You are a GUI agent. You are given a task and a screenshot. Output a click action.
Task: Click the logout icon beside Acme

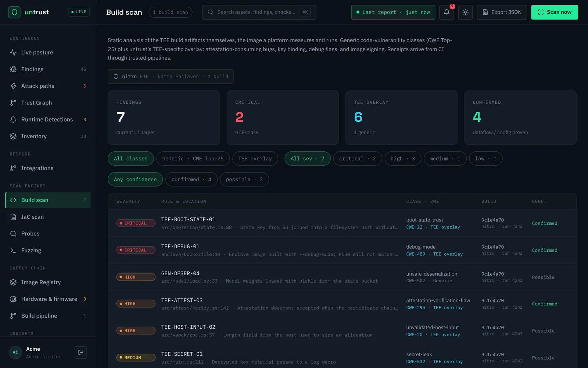(x=81, y=353)
